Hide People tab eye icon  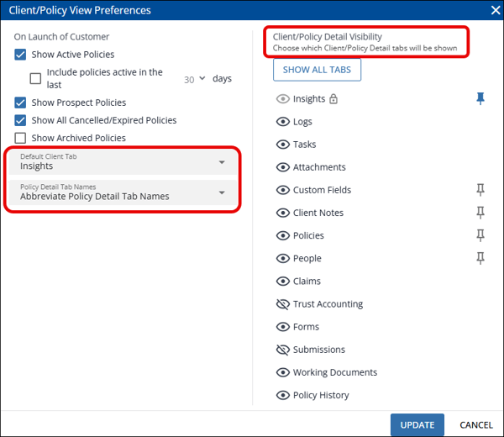pos(283,259)
